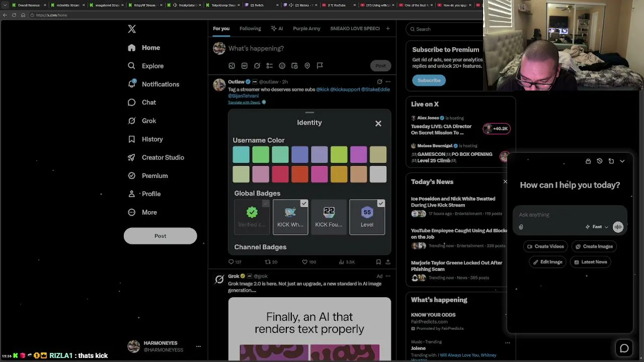Add a GIF to the post
The width and height of the screenshot is (644, 362).
click(245, 66)
